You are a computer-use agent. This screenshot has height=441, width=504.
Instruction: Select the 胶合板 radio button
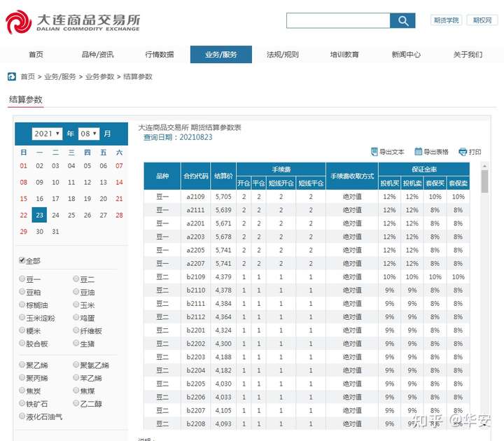point(22,343)
